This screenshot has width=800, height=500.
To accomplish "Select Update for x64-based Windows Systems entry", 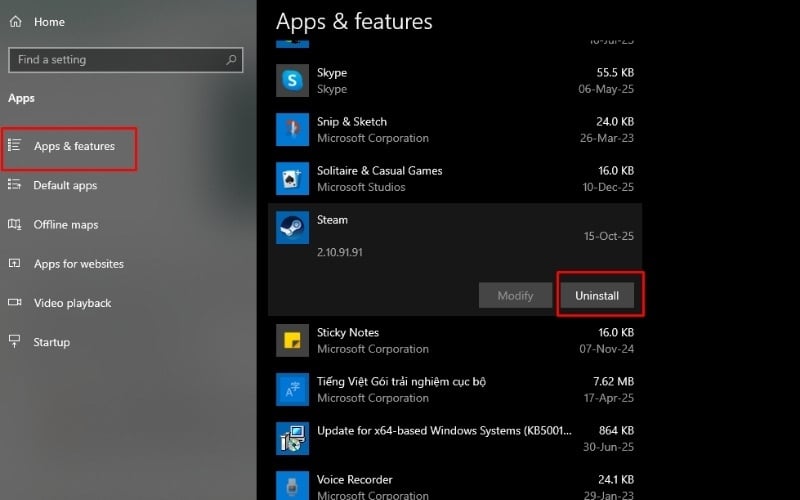I will [x=444, y=430].
